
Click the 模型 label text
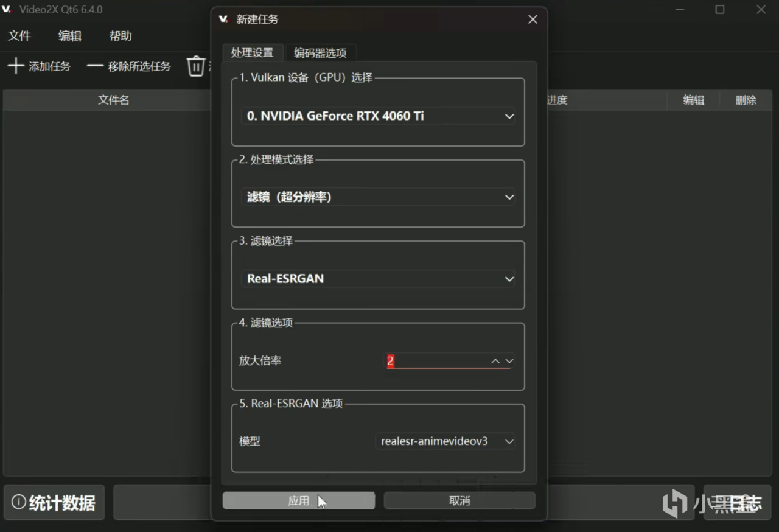[x=250, y=441]
